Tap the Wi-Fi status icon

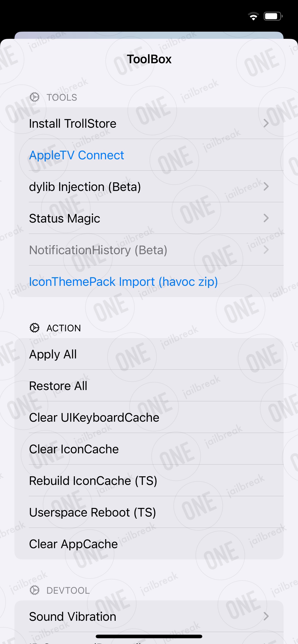click(253, 17)
